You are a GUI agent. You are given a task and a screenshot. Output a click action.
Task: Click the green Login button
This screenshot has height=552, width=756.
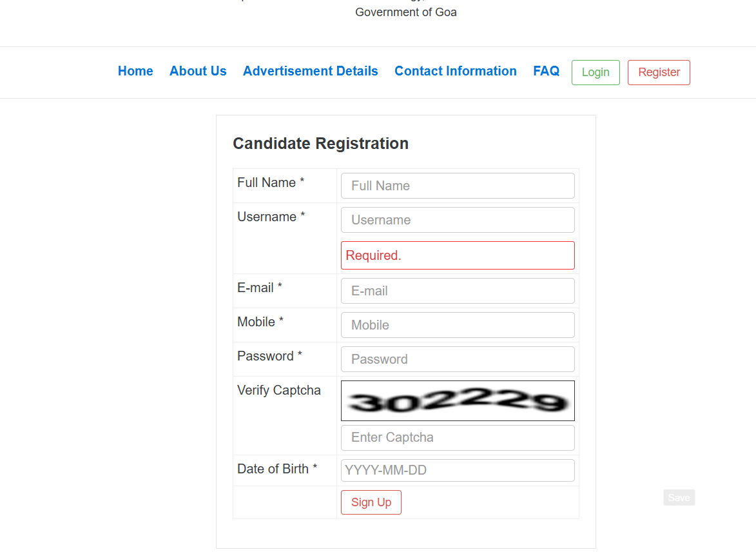pyautogui.click(x=595, y=72)
